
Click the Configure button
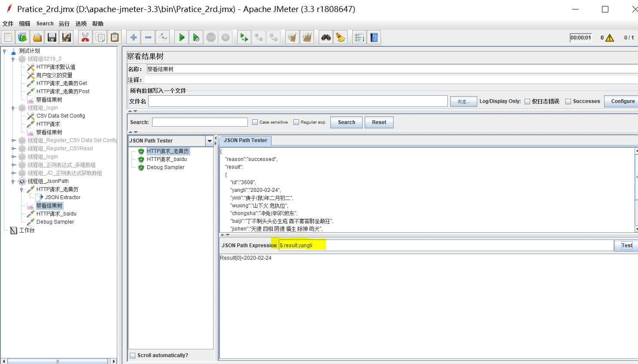point(622,101)
